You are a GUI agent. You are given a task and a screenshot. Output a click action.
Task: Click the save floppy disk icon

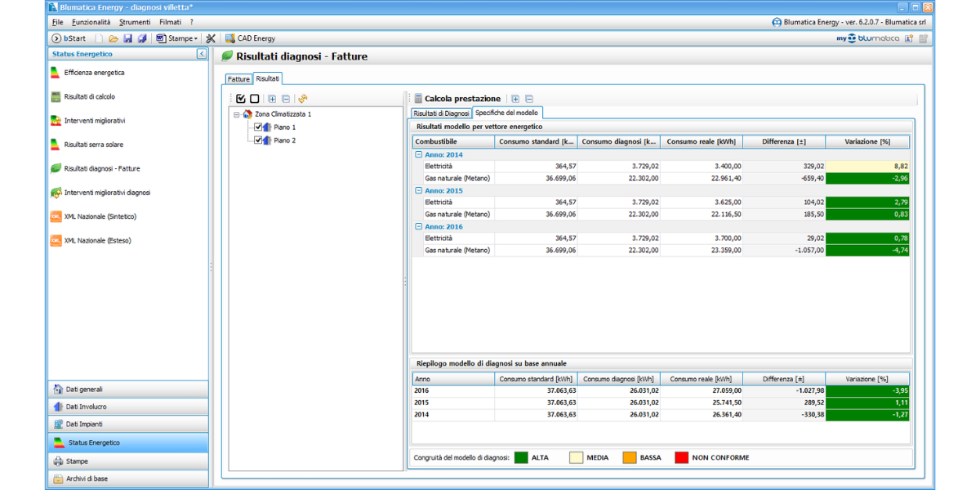click(128, 38)
